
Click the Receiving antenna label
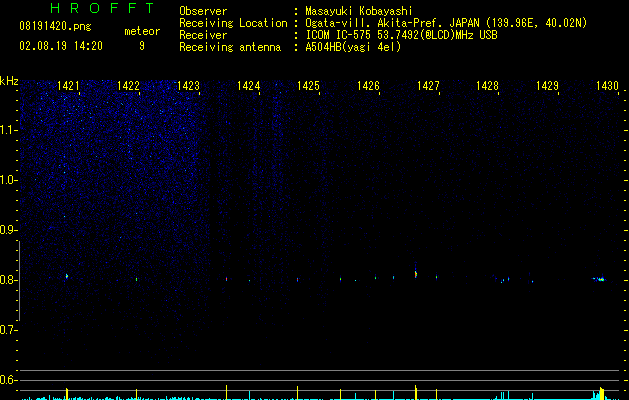pyautogui.click(x=230, y=47)
